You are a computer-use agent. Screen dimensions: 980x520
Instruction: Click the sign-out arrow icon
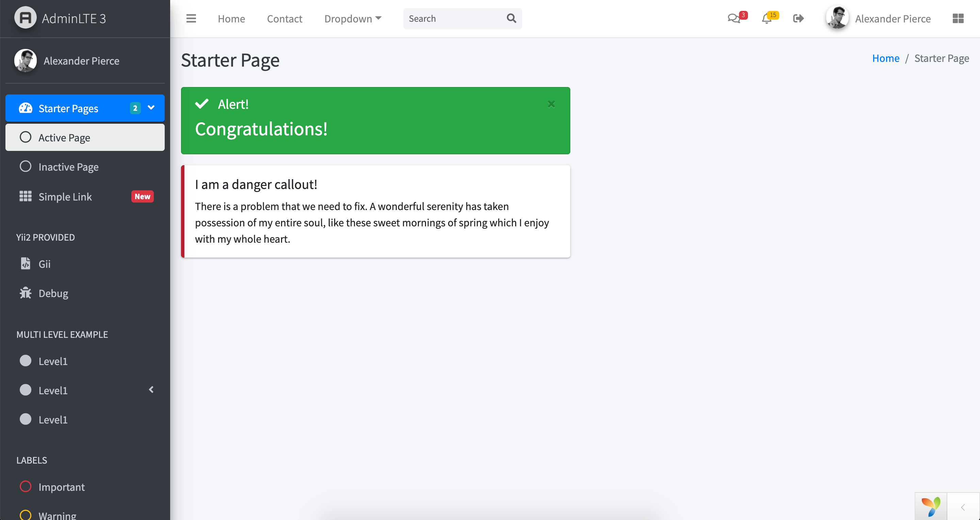tap(798, 18)
